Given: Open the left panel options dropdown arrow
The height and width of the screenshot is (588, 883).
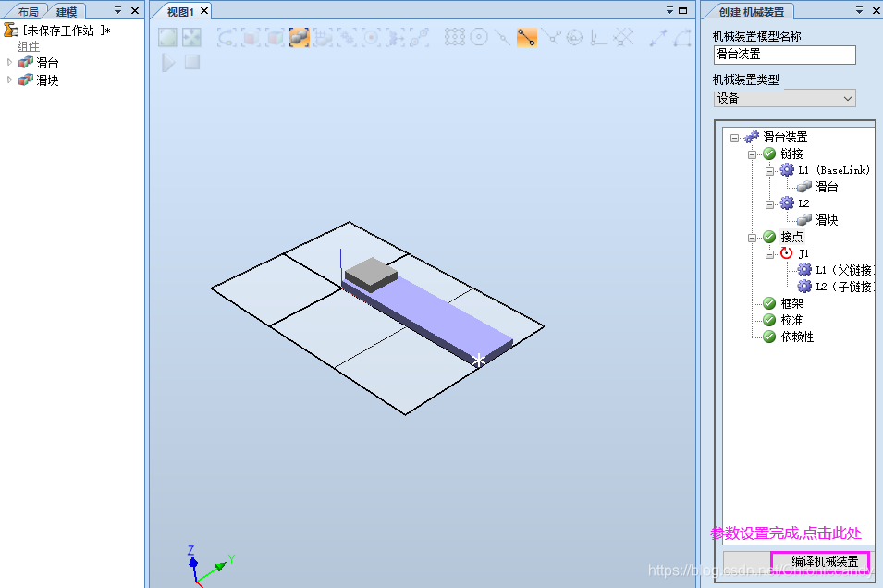Looking at the screenshot, I should 117,11.
